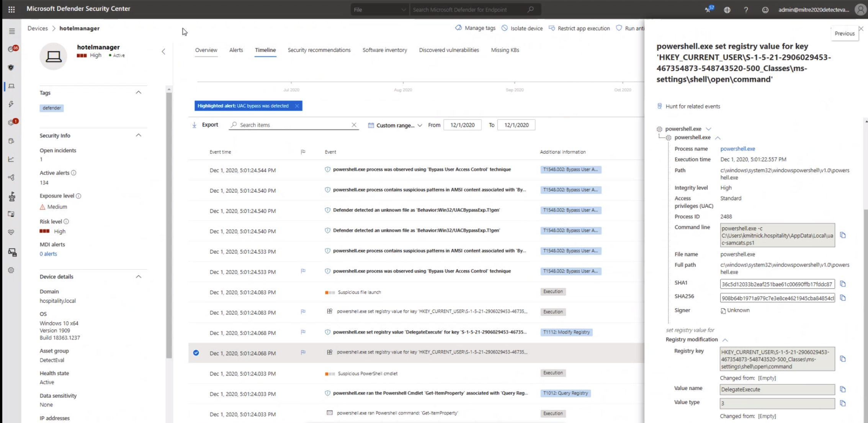
Task: Click the search magnifier in top bar
Action: click(x=530, y=10)
